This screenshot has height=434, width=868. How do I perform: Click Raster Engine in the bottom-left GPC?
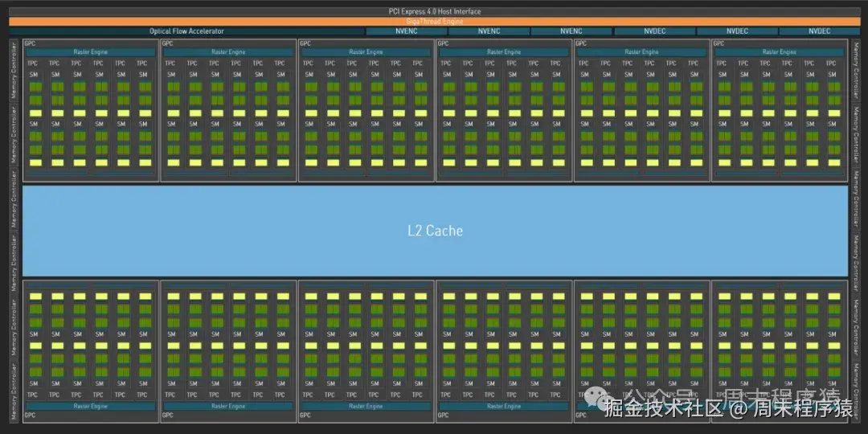90,407
